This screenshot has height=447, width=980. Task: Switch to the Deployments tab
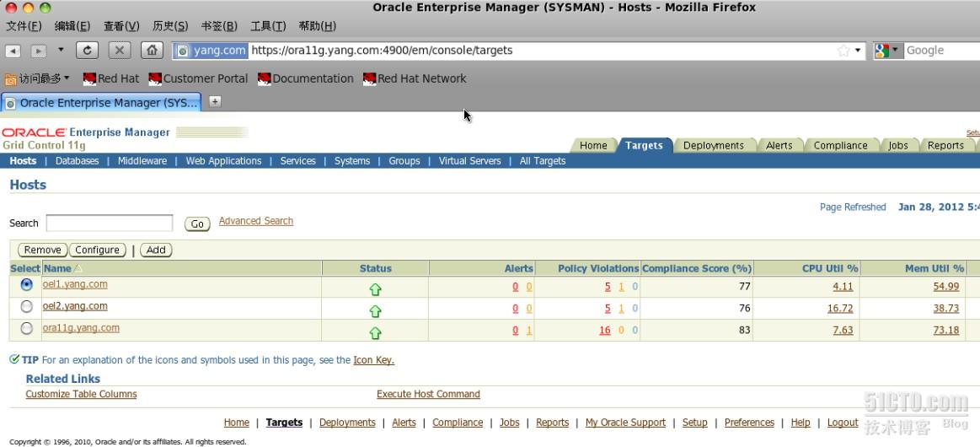click(714, 146)
